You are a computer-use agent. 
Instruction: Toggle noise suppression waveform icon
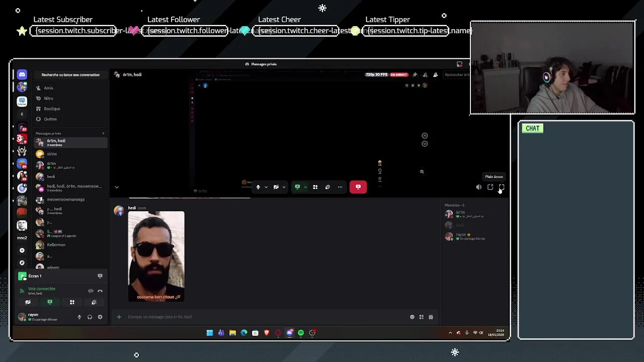91,291
